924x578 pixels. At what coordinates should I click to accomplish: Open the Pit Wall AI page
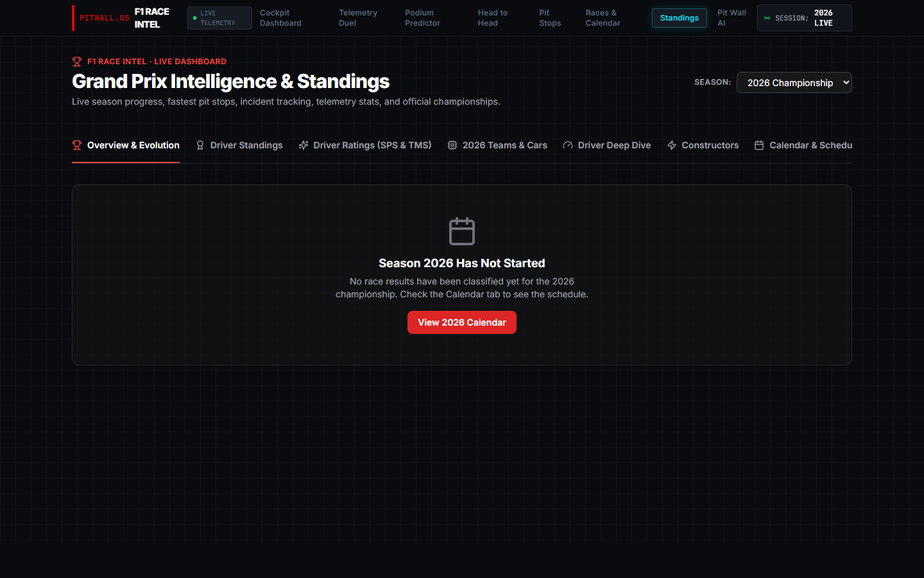click(732, 18)
